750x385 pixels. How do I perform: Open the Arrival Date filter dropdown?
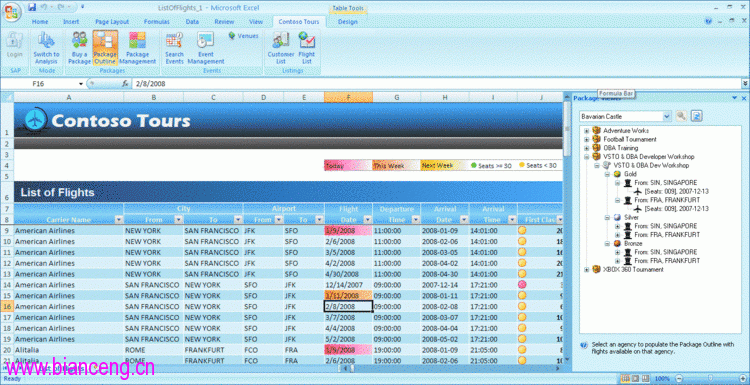(x=464, y=220)
